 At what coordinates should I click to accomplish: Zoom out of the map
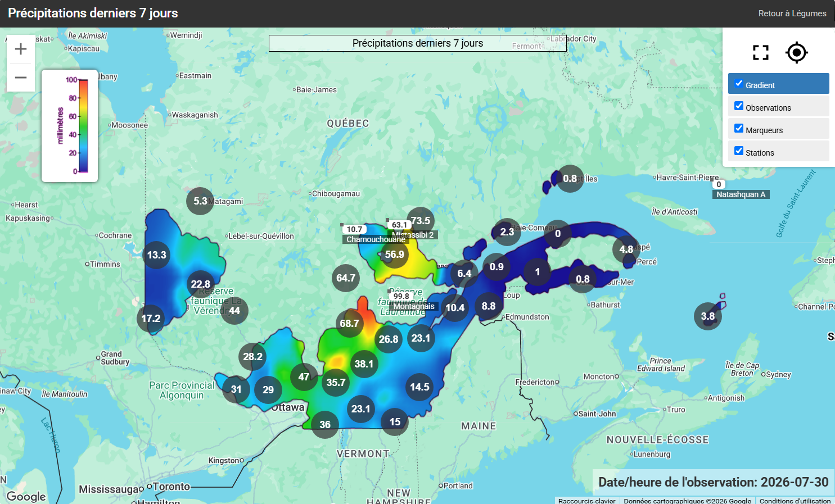pos(21,78)
